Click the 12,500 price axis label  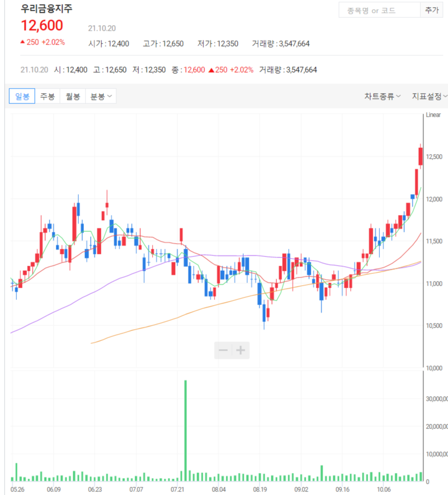(x=434, y=157)
